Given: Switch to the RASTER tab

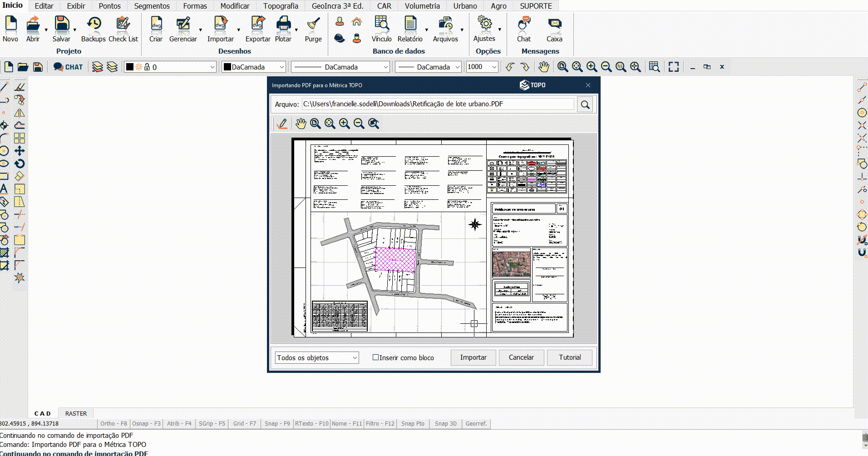Looking at the screenshot, I should click(76, 413).
